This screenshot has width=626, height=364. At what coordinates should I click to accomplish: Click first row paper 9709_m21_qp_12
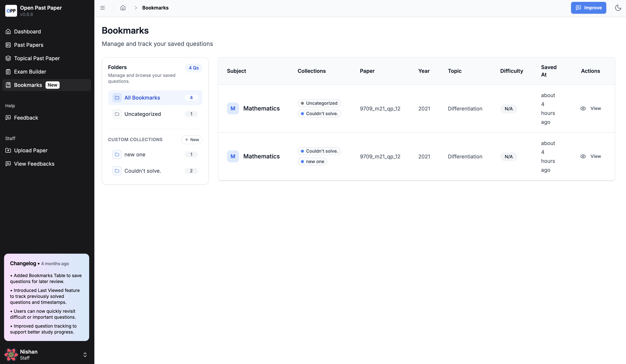(x=380, y=108)
